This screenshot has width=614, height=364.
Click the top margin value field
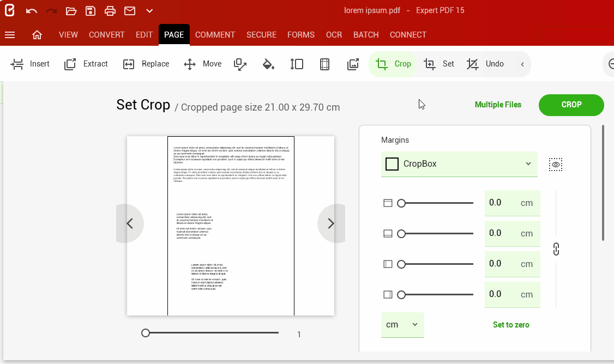(512, 203)
